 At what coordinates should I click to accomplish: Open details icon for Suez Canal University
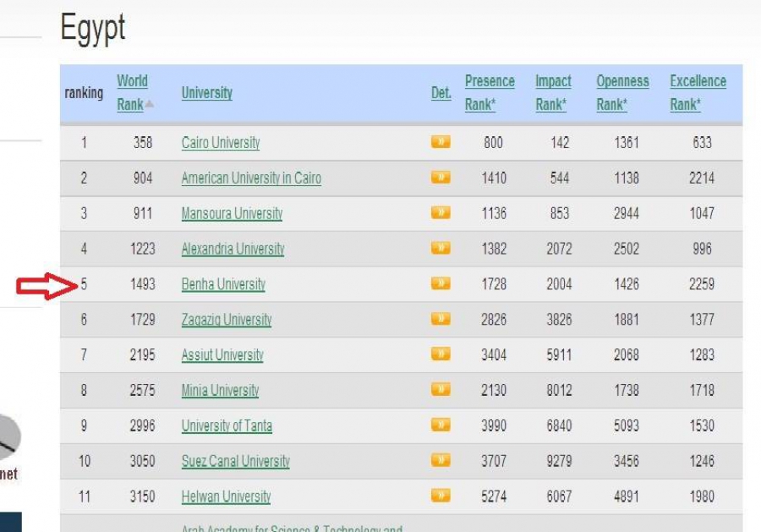click(x=441, y=461)
